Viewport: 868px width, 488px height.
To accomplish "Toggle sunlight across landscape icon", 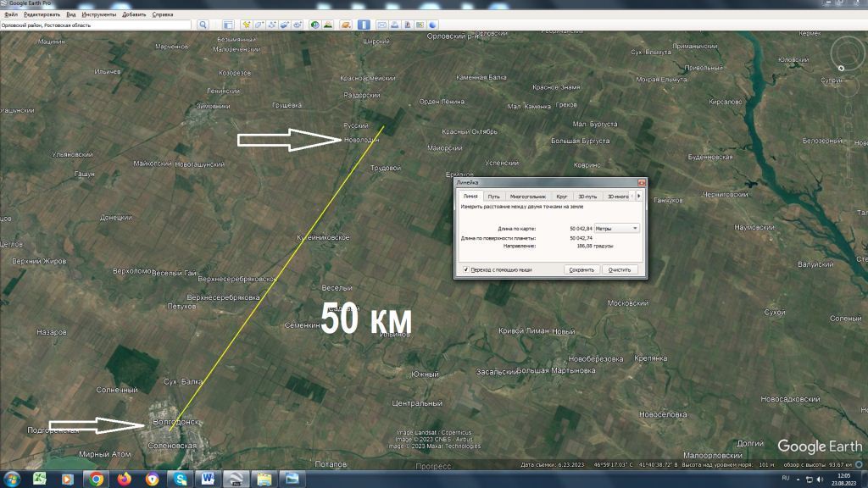I will point(327,25).
